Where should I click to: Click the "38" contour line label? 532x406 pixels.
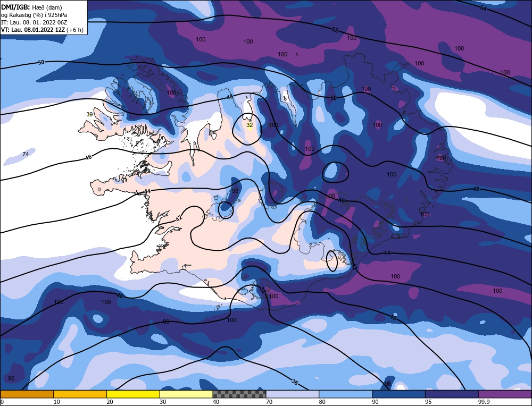tap(263, 290)
